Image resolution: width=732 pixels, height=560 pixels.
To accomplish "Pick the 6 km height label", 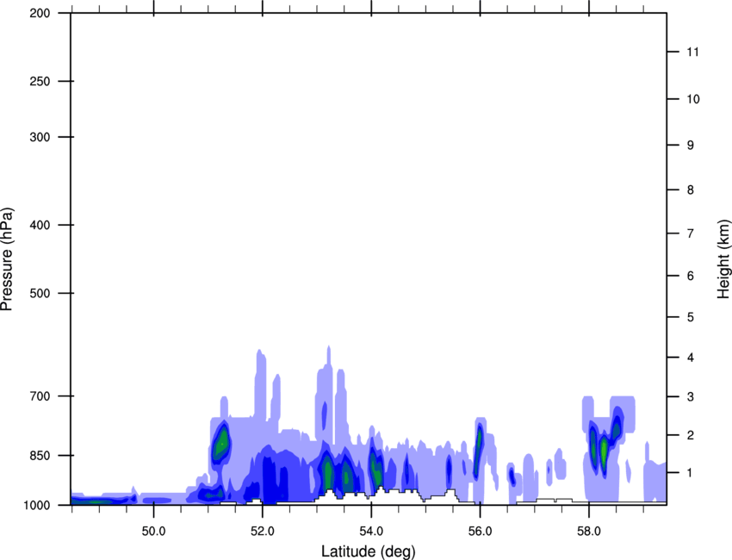I will [x=691, y=276].
